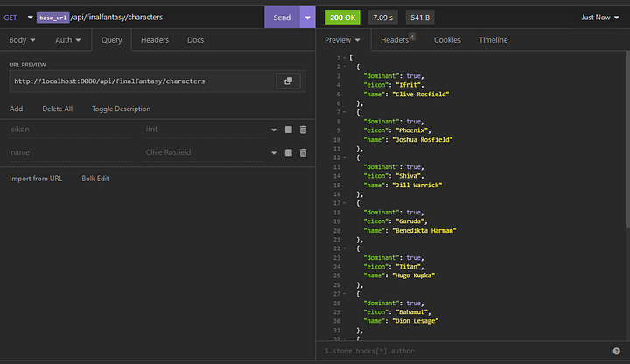This screenshot has width=630, height=364.
Task: Click the 541 B response size badge
Action: (420, 17)
